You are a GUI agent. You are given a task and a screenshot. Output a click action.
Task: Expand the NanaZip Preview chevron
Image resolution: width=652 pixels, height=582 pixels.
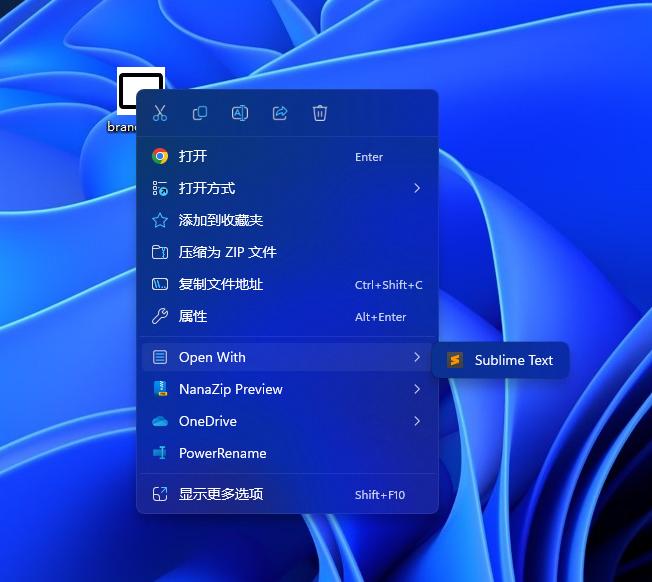click(x=417, y=389)
